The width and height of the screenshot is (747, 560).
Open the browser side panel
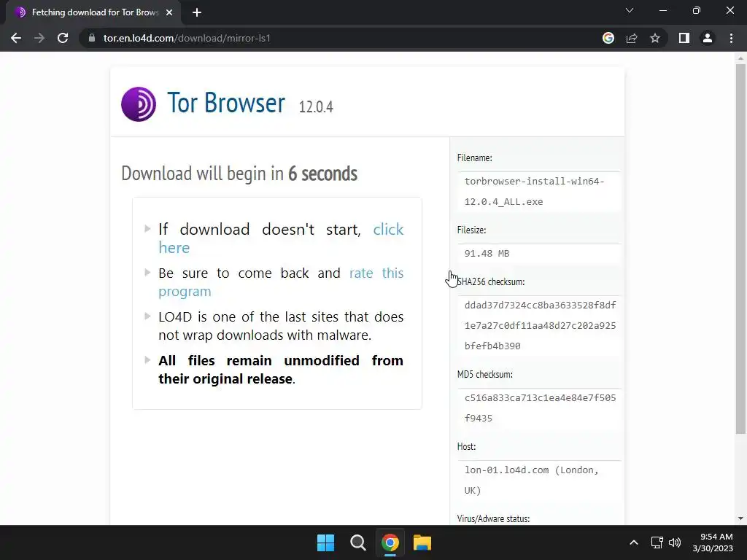point(684,38)
